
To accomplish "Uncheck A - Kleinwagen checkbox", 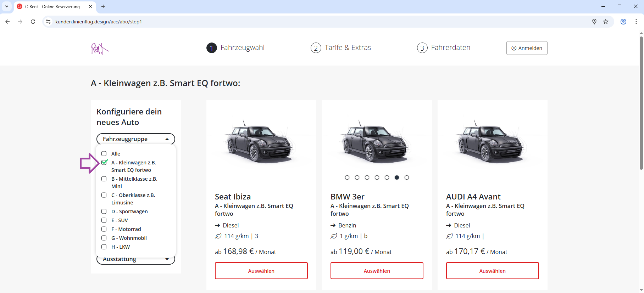I will [x=104, y=163].
